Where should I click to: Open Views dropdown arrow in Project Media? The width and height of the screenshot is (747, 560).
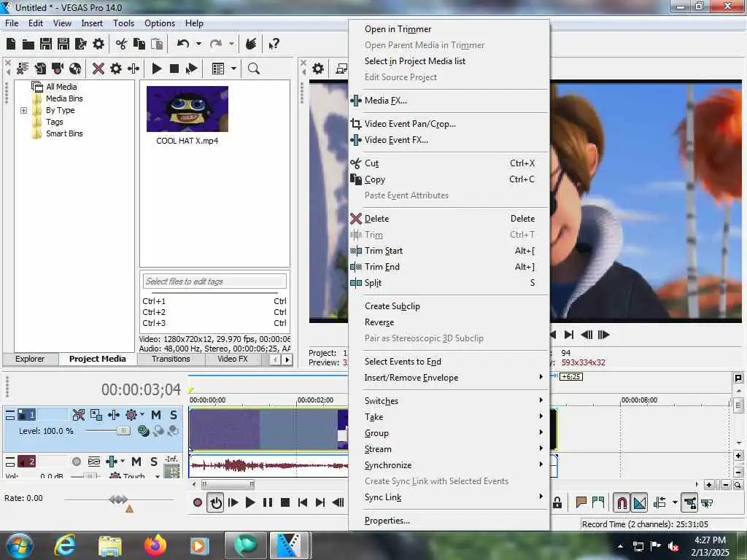pos(233,69)
